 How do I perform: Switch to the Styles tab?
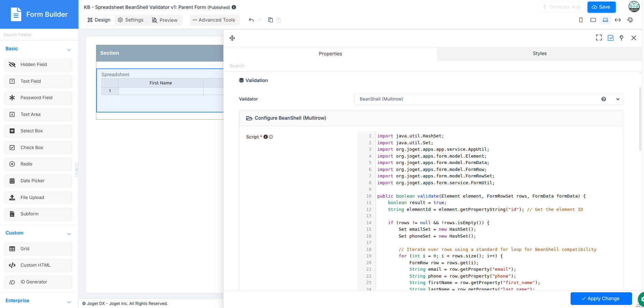point(540,53)
